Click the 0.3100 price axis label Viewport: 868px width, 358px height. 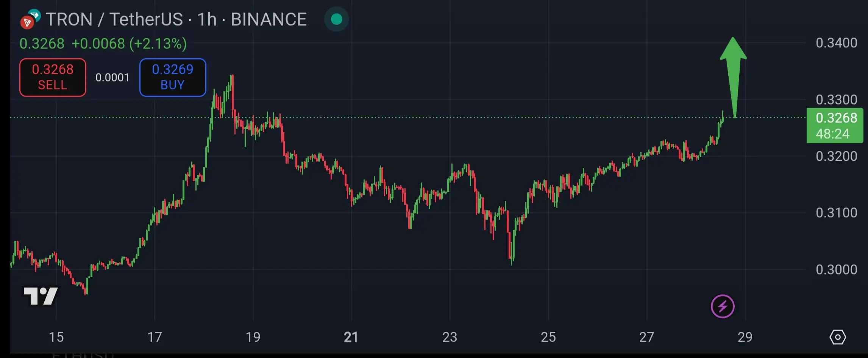click(x=836, y=213)
